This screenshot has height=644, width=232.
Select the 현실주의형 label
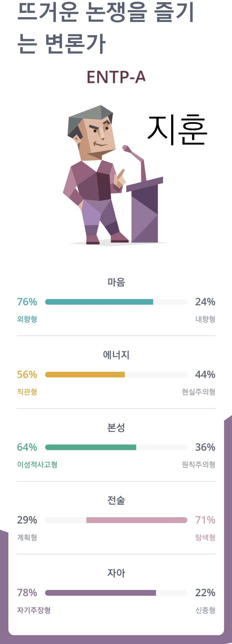198,392
